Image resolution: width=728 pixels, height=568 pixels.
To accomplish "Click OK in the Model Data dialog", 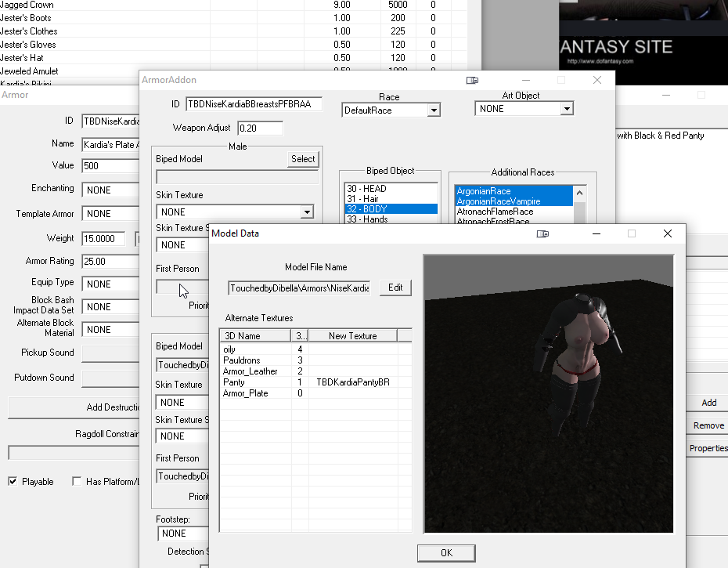I will click(446, 552).
